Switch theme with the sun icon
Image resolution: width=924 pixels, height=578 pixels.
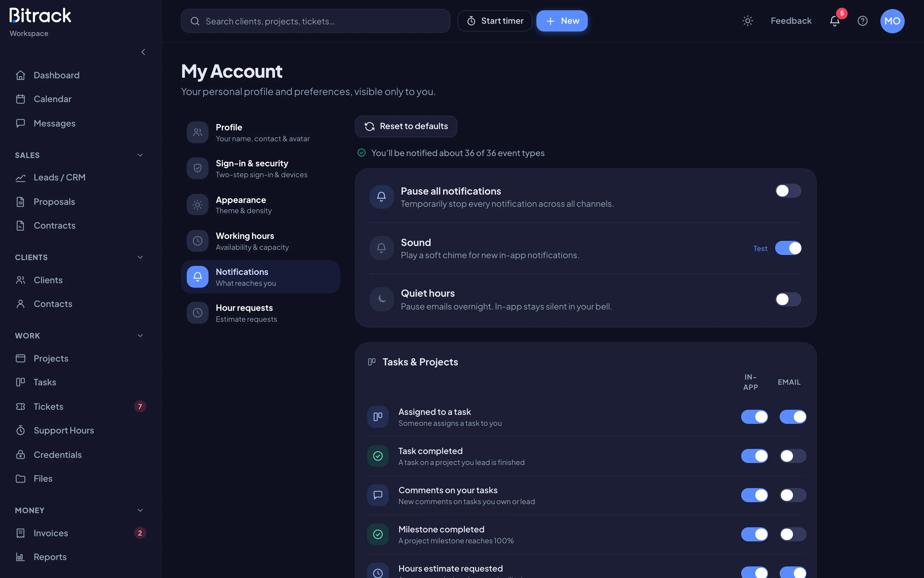coord(748,21)
